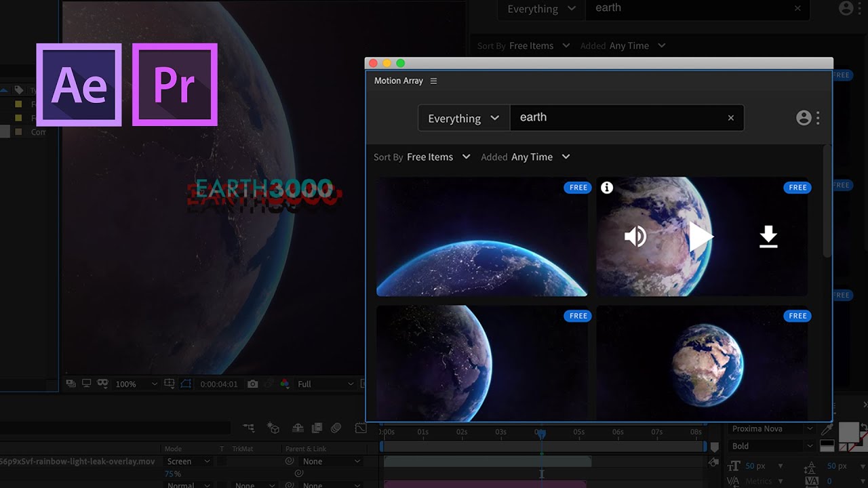Open mask and shape path visibility glasses icon

click(x=102, y=384)
